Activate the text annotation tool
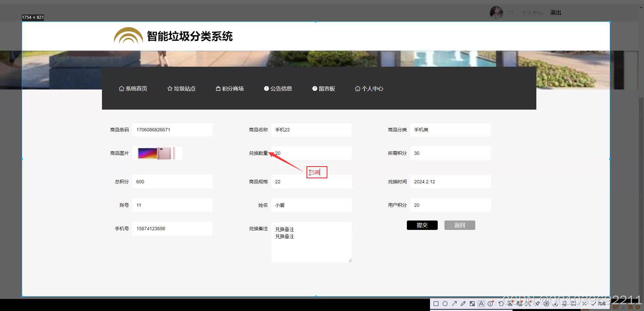 click(481, 303)
